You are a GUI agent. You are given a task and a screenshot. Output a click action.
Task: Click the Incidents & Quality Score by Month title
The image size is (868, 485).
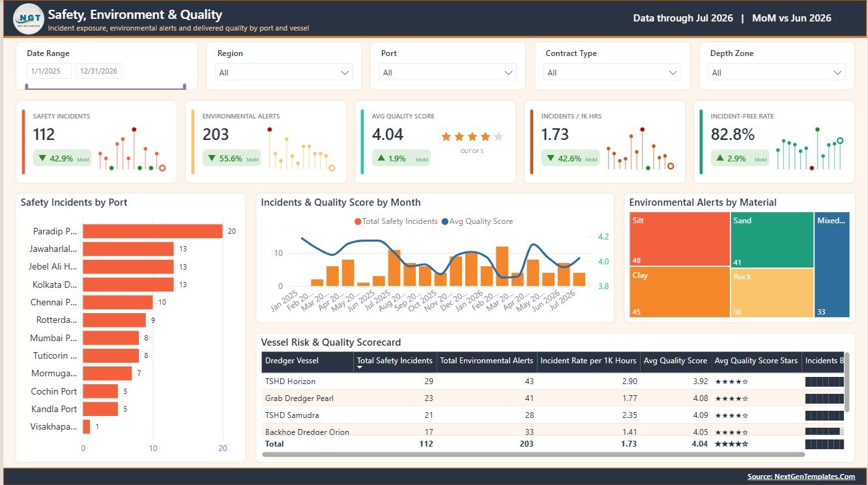(341, 202)
